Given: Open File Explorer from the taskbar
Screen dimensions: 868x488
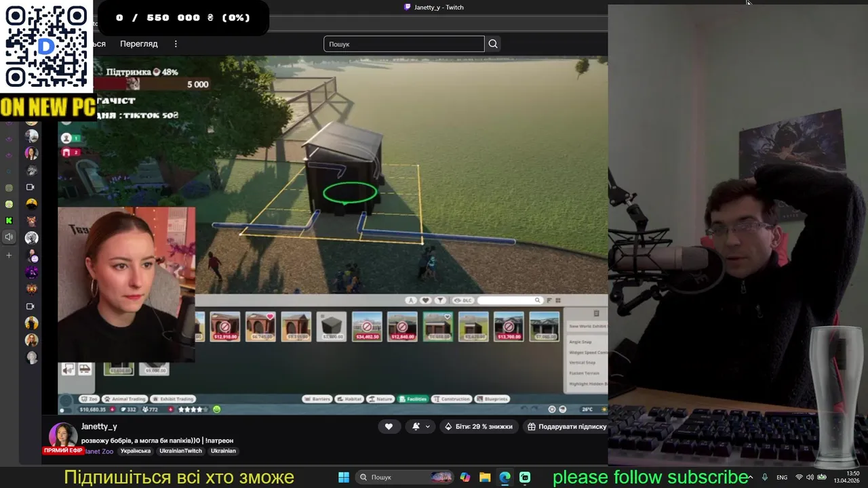Looking at the screenshot, I should pyautogui.click(x=485, y=477).
